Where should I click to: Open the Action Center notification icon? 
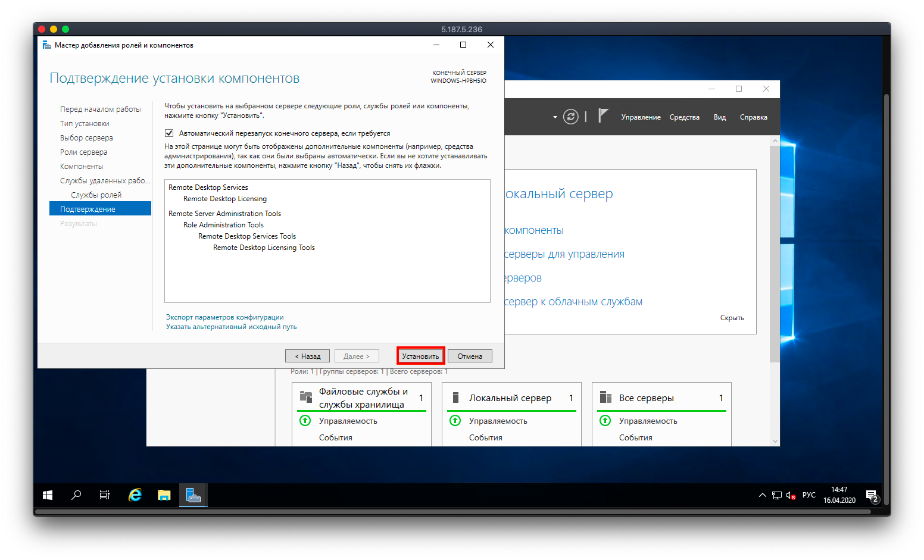coord(872,495)
